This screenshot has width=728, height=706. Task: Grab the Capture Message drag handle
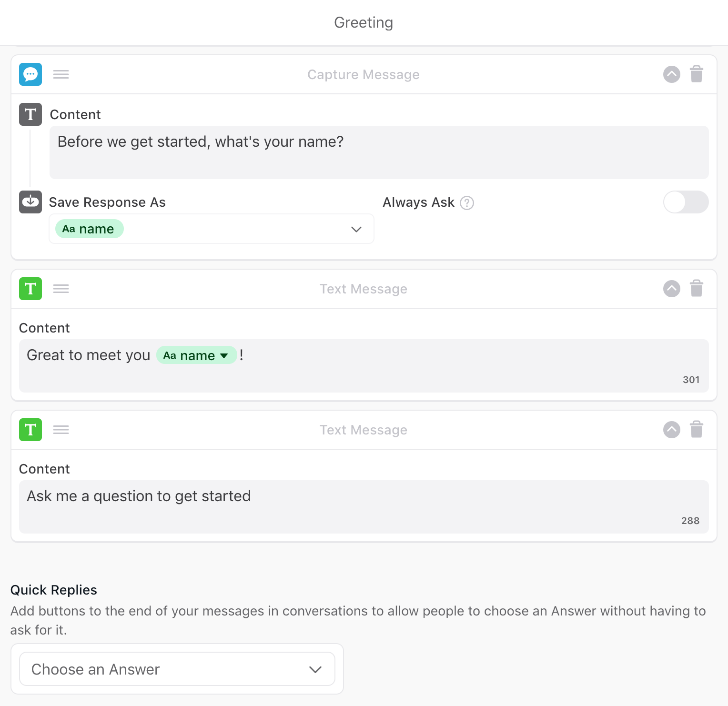61,74
